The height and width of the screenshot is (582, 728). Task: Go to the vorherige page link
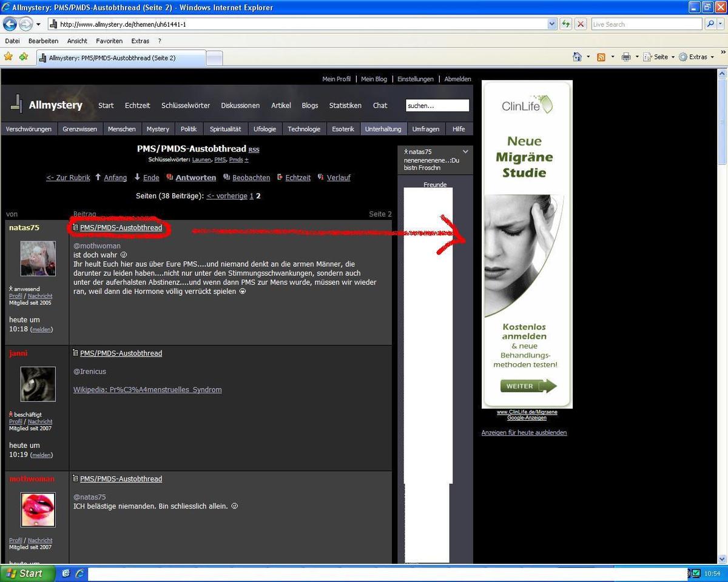pos(227,196)
